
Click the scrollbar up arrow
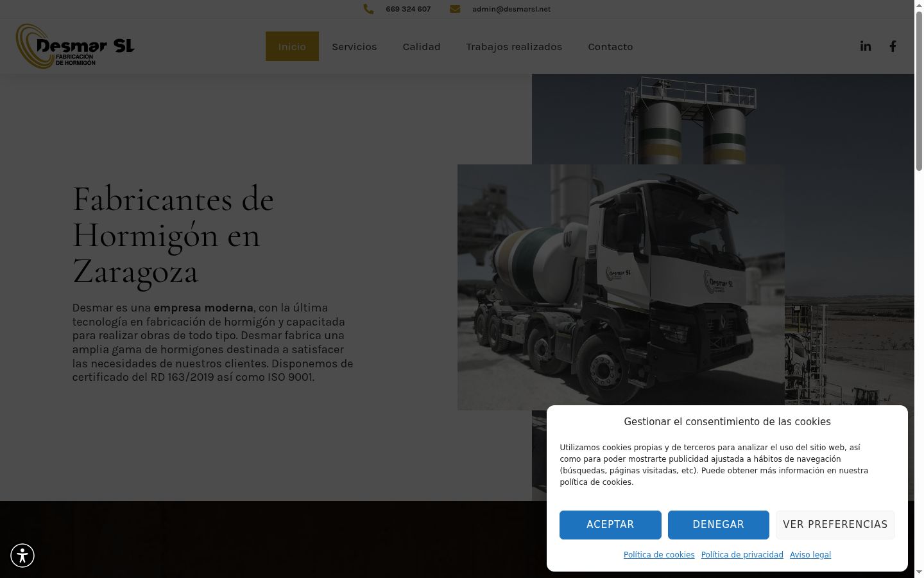[x=919, y=4]
